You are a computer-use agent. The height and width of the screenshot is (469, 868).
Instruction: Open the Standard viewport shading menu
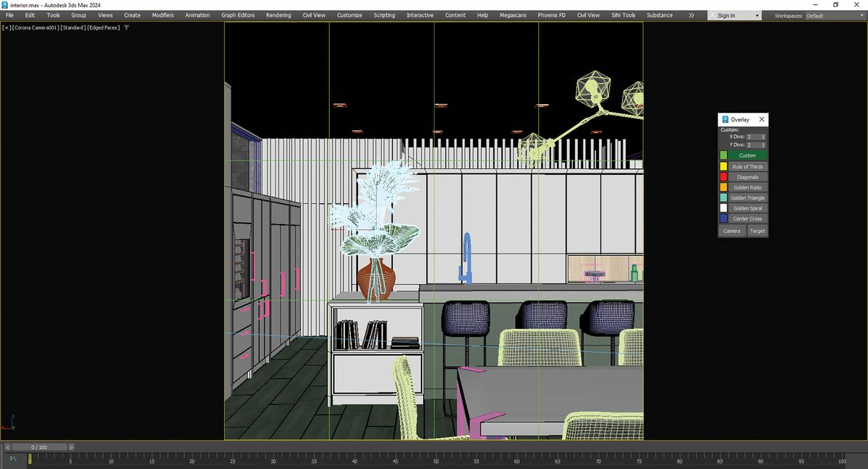click(x=72, y=27)
